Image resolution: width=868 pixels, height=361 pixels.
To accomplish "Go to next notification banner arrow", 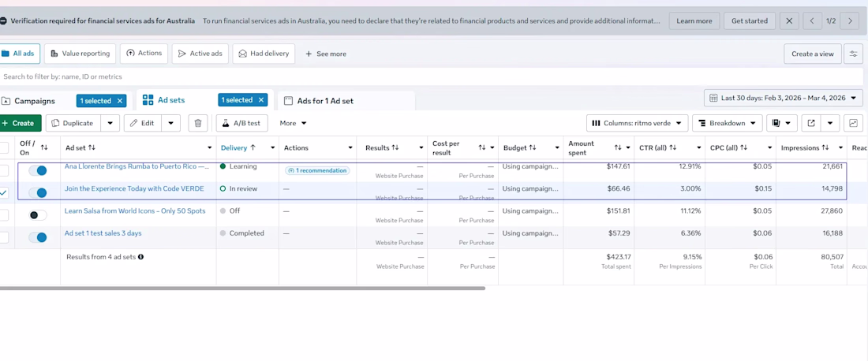I will coord(850,21).
